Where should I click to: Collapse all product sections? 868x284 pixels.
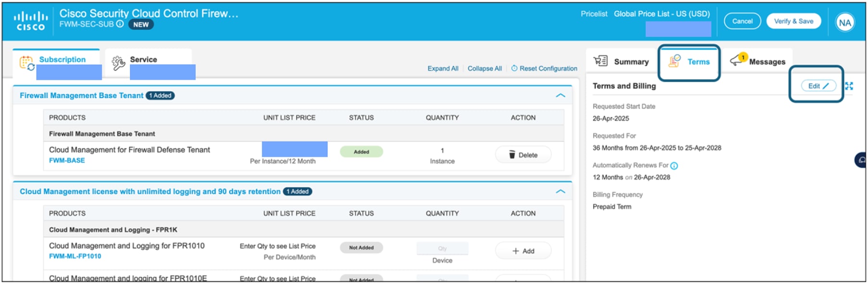click(x=484, y=68)
